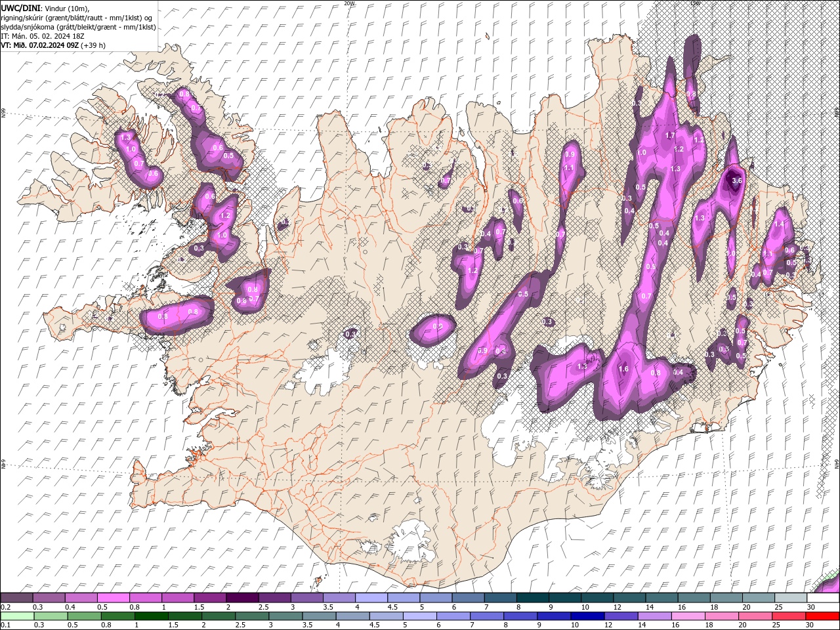Click the 'VT: Mið. 07.02.2024 09Z (+39 h)' line
The width and height of the screenshot is (840, 630).
click(53, 45)
